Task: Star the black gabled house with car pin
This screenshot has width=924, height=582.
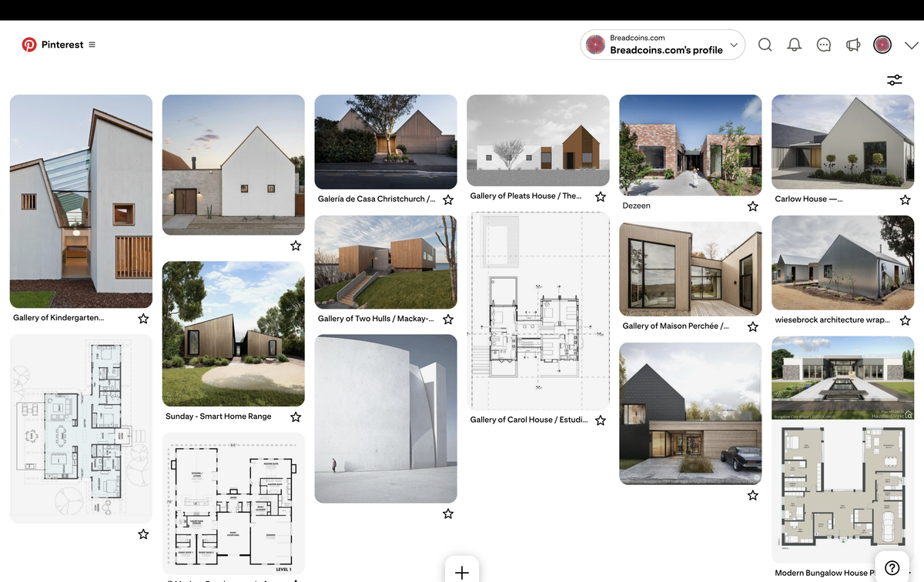Action: click(x=753, y=495)
